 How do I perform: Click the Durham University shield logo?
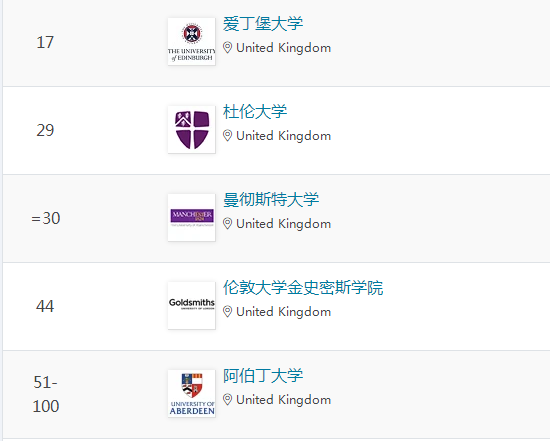(x=192, y=129)
